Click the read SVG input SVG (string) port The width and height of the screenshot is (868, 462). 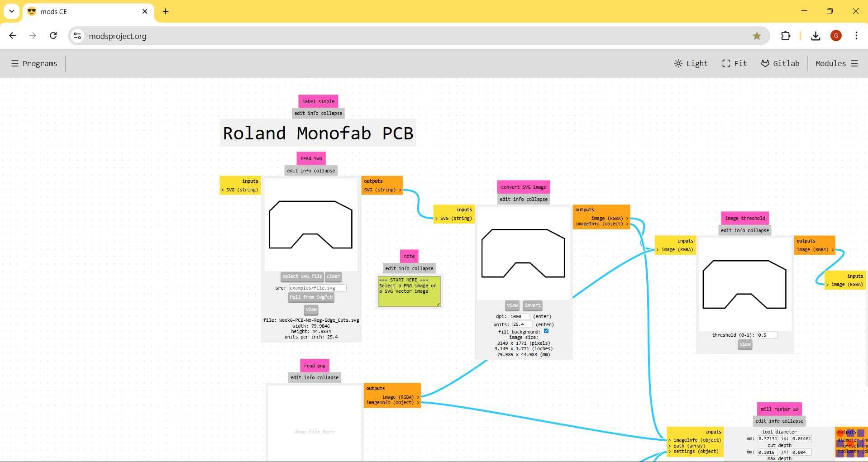(x=240, y=190)
